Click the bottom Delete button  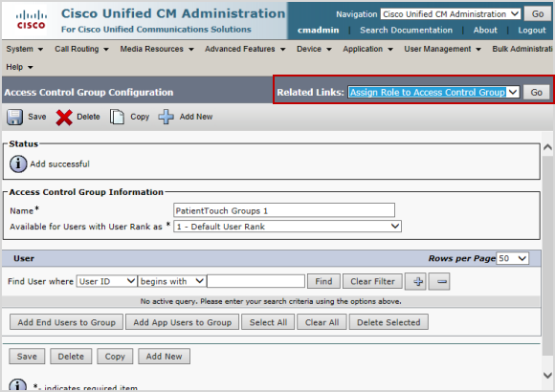71,357
